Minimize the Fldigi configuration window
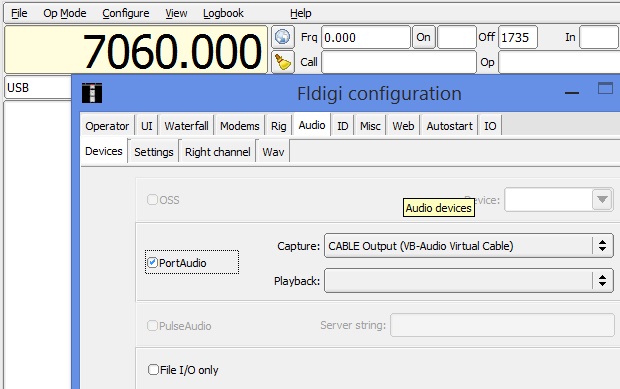 572,93
